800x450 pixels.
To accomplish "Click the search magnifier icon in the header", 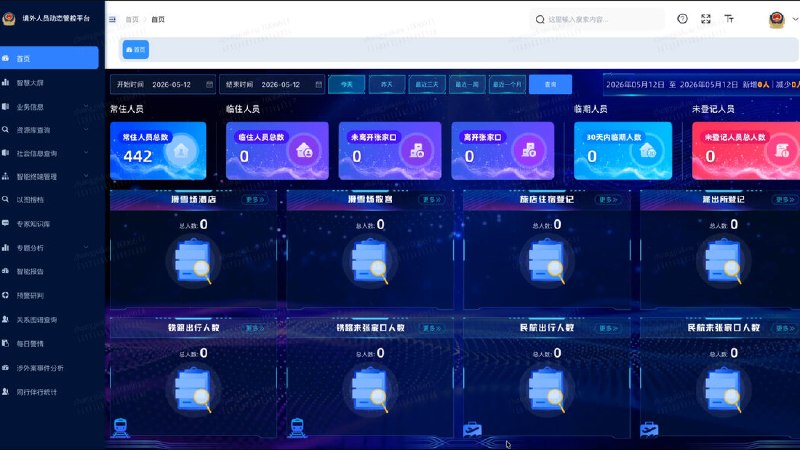I will (540, 19).
